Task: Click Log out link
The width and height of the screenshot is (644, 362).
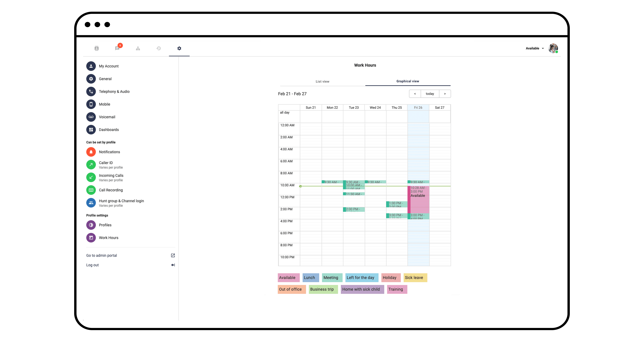Action: [x=92, y=265]
